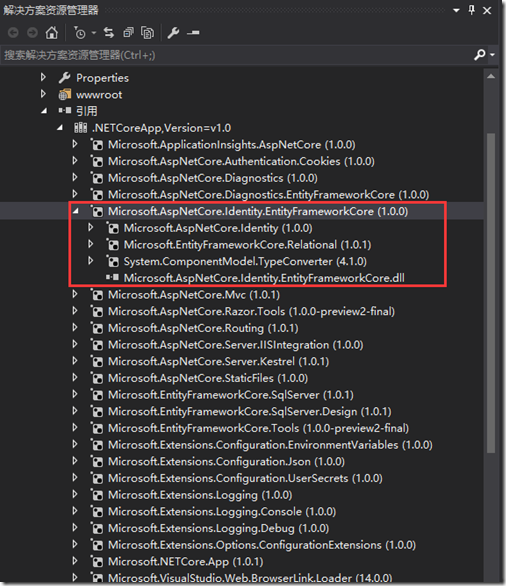The width and height of the screenshot is (506, 586).
Task: Open dropdown arrow next to clock filter icon
Action: (94, 33)
